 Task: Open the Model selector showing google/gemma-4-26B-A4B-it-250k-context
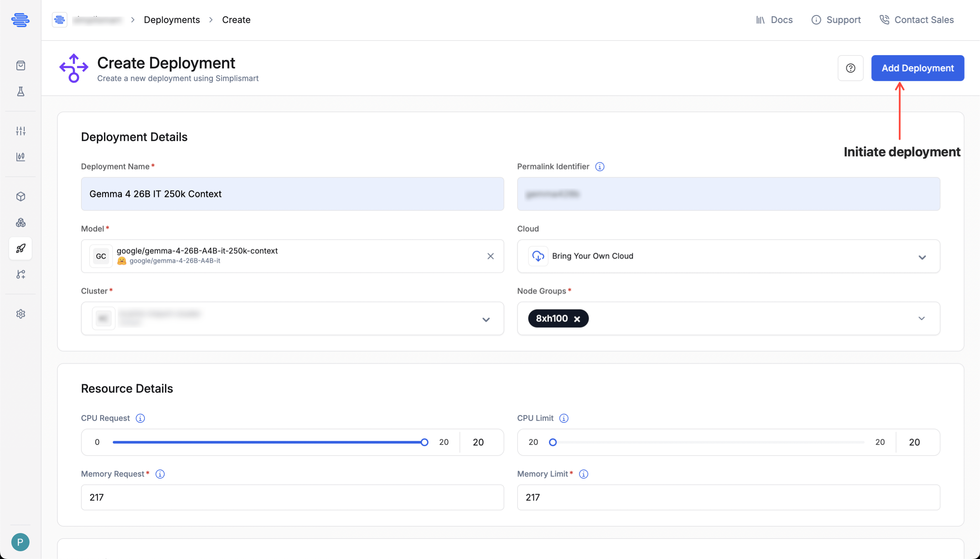pyautogui.click(x=292, y=256)
